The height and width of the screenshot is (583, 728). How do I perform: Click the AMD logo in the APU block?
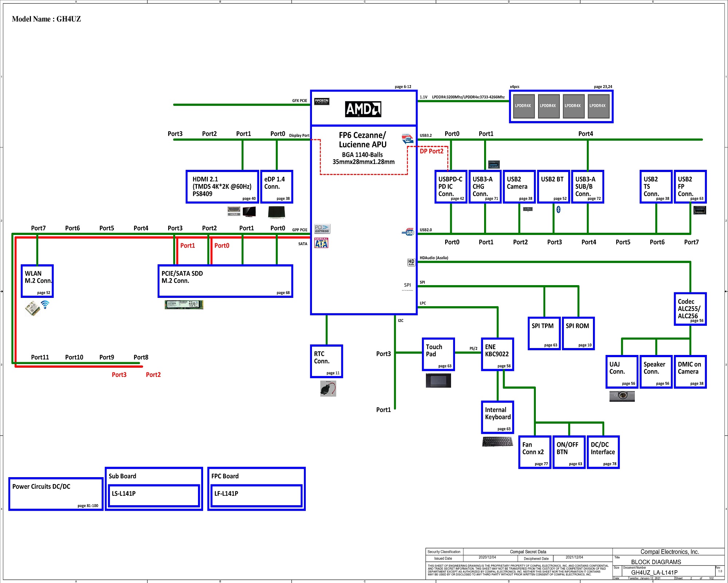pyautogui.click(x=363, y=109)
